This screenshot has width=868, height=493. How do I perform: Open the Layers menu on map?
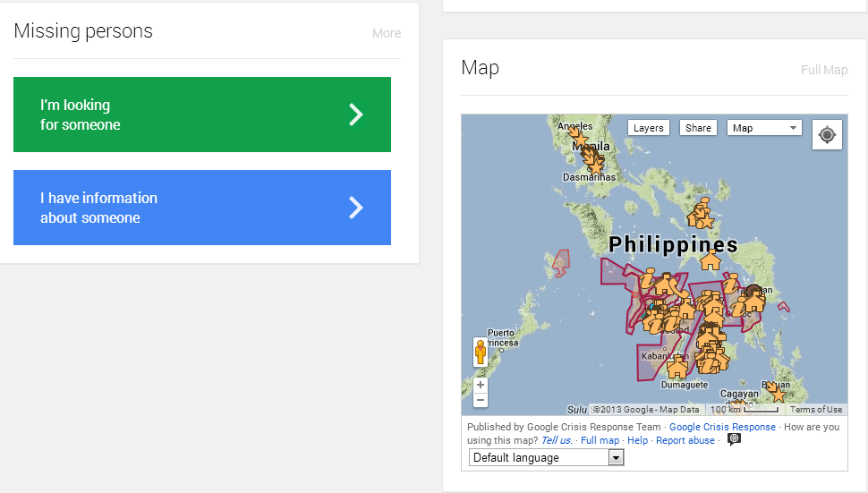coord(648,128)
